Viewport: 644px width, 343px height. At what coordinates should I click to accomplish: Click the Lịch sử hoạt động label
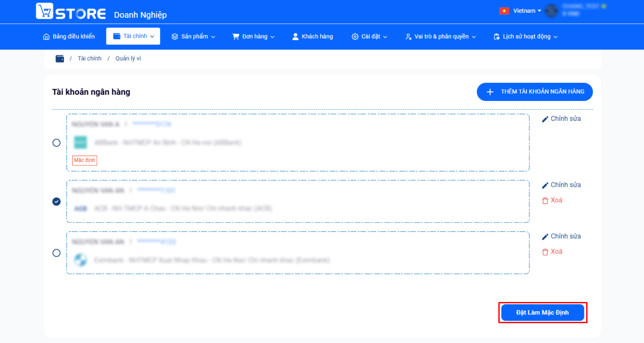pyautogui.click(x=527, y=37)
